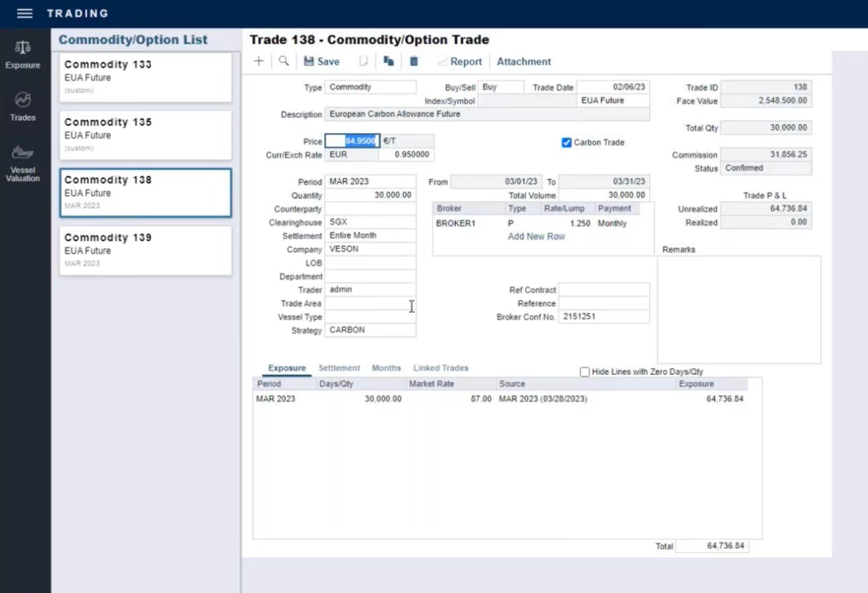Image resolution: width=868 pixels, height=593 pixels.
Task: Open the hamburger menu in the header
Action: tap(25, 14)
